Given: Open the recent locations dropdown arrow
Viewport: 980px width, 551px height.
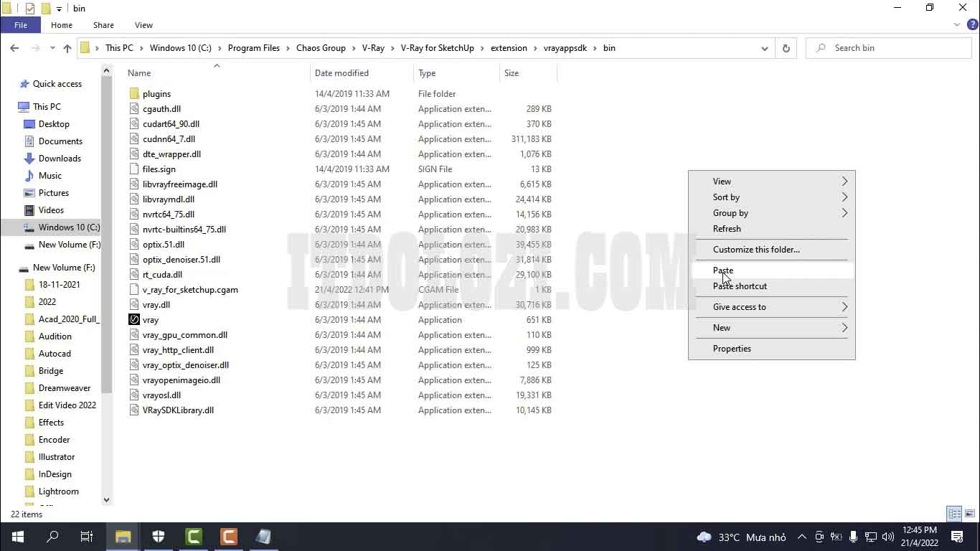Looking at the screenshot, I should click(x=52, y=48).
